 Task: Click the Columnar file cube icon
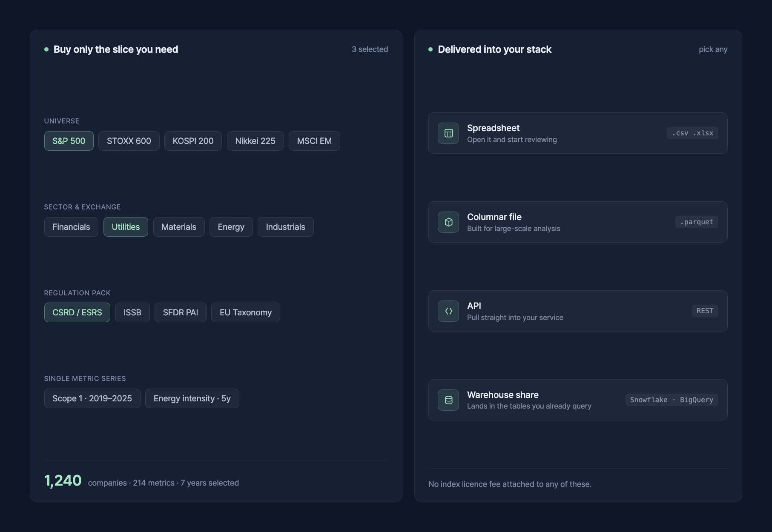click(448, 222)
